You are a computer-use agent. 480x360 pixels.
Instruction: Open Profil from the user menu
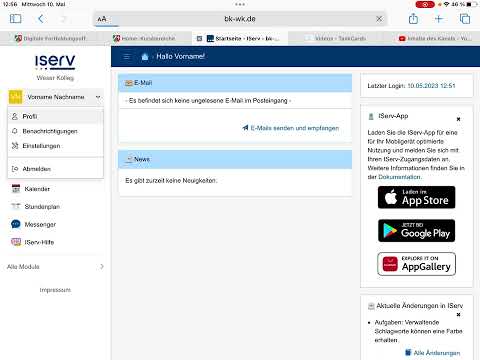click(x=55, y=116)
